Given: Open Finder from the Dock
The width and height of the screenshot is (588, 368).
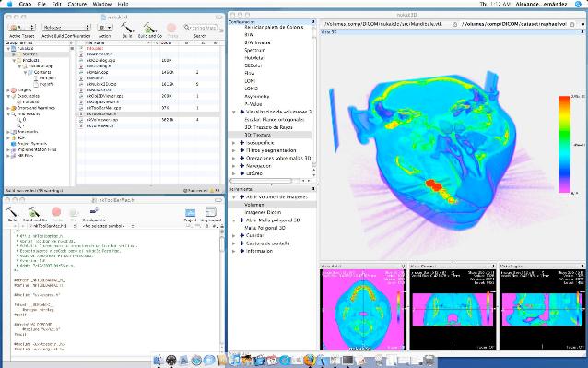Looking at the screenshot, I should (x=159, y=360).
